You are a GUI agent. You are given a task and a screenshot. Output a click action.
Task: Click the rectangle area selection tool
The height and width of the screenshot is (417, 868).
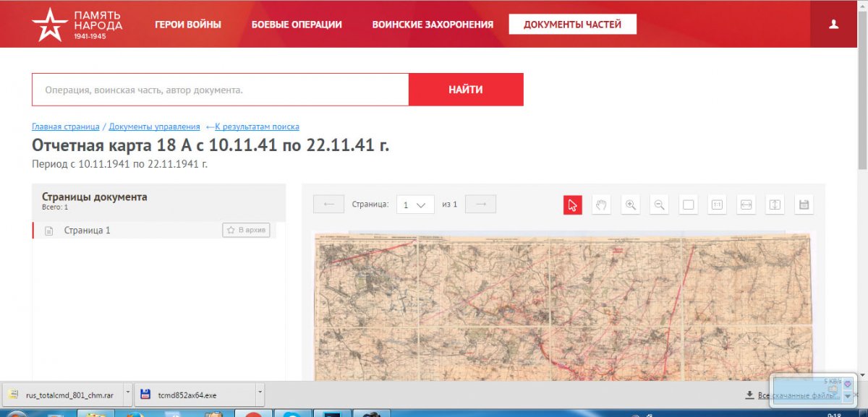[x=688, y=205]
